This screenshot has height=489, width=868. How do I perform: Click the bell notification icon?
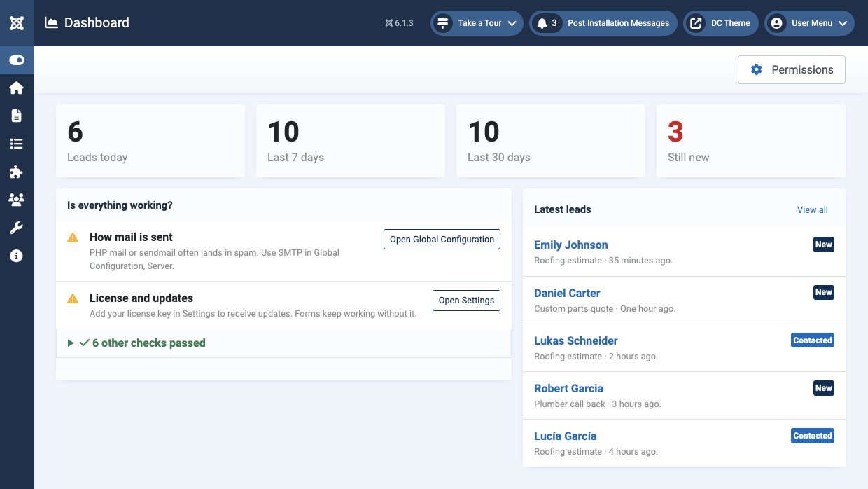point(542,23)
